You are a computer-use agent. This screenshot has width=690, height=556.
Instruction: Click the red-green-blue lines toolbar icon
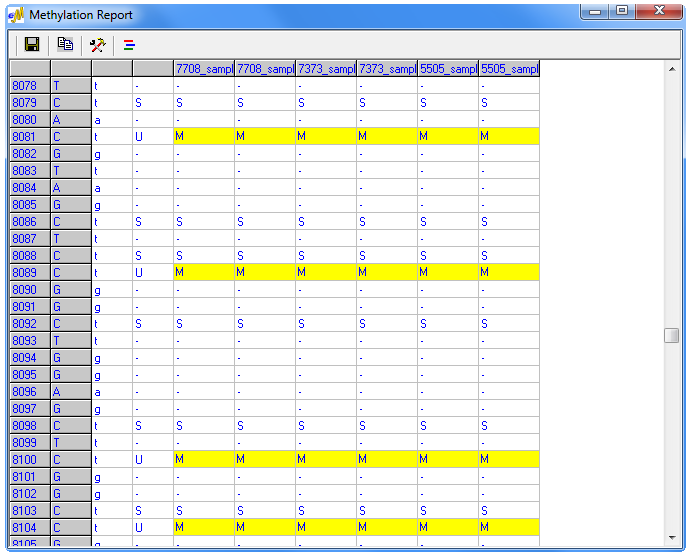(x=129, y=45)
